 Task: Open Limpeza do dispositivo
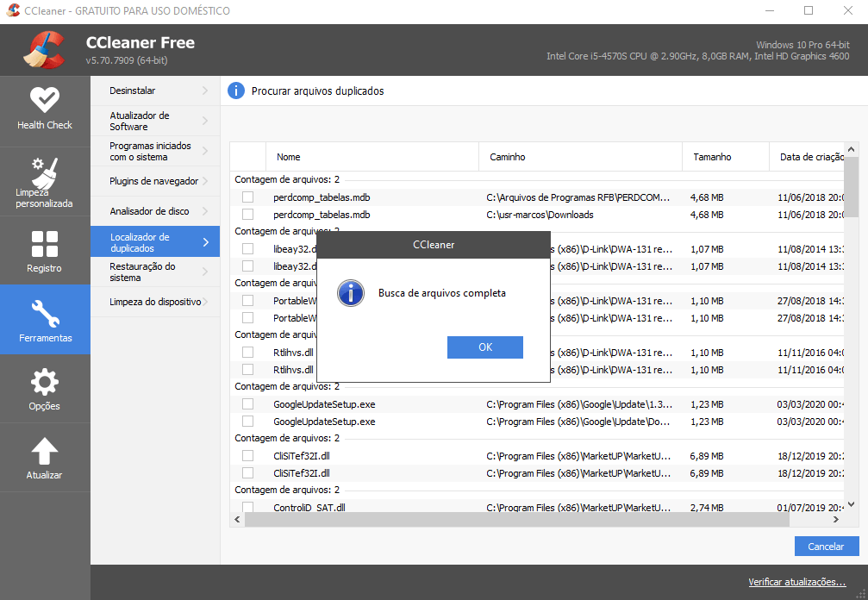click(x=155, y=302)
